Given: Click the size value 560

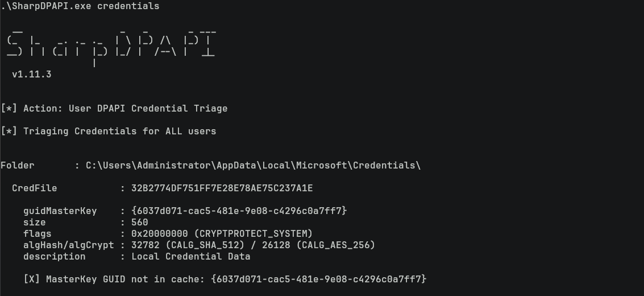Looking at the screenshot, I should (140, 222).
